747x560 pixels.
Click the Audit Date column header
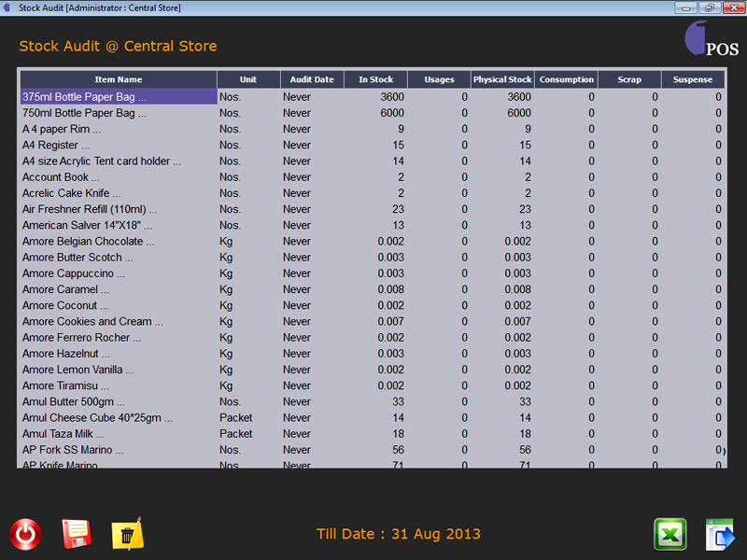312,79
